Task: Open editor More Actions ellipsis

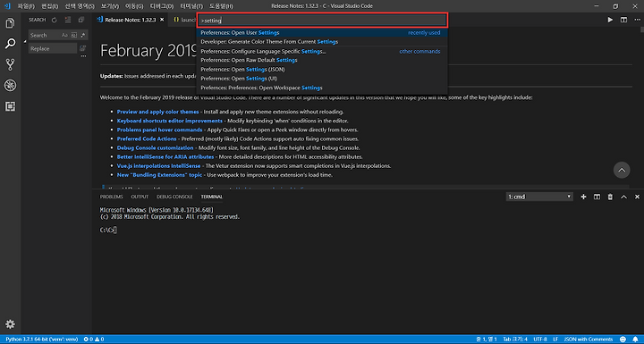Action: click(637, 20)
